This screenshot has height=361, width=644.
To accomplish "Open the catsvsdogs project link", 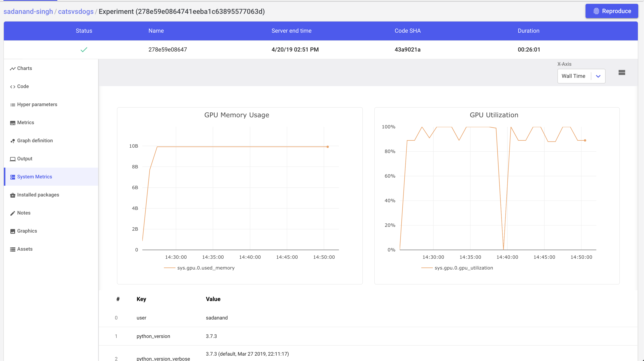I will pyautogui.click(x=76, y=12).
